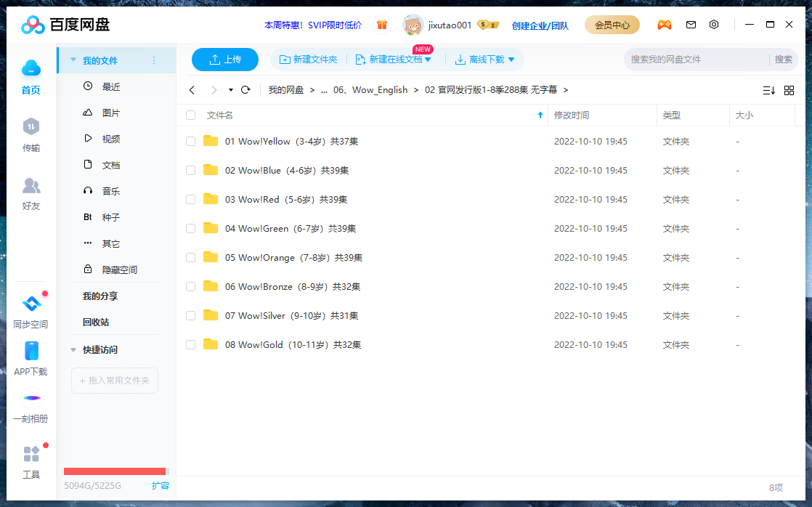The width and height of the screenshot is (812, 507).
Task: Open 同步空间 sync space icon
Action: [31, 312]
